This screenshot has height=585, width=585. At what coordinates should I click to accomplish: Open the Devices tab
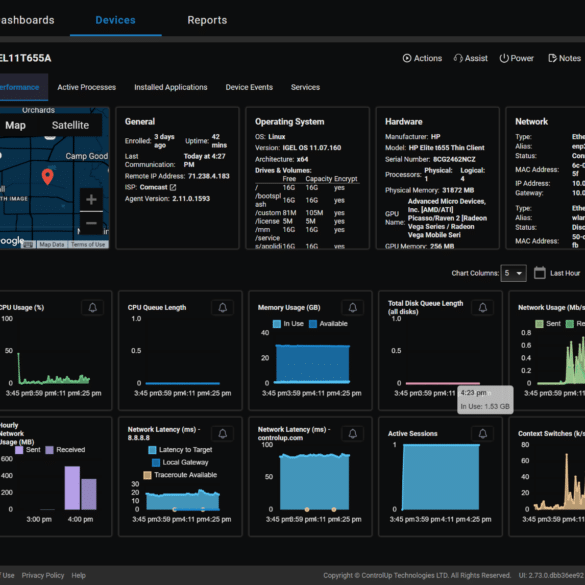click(115, 20)
